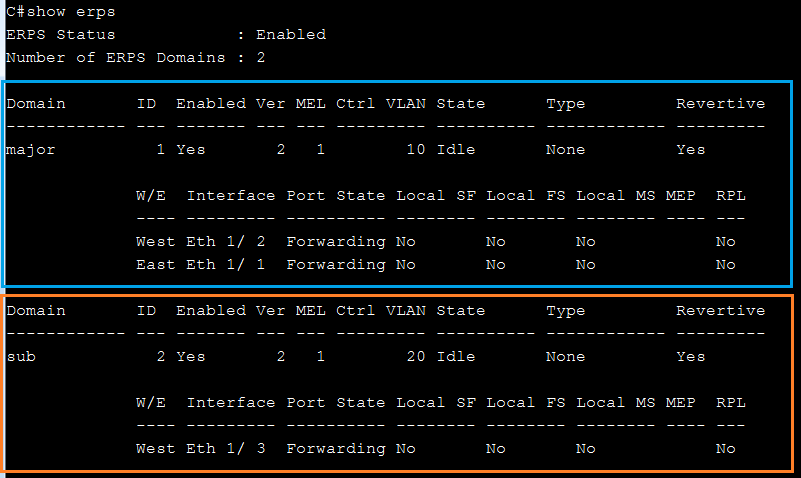Click the Idle state of major domain
This screenshot has width=801, height=478.
[456, 150]
